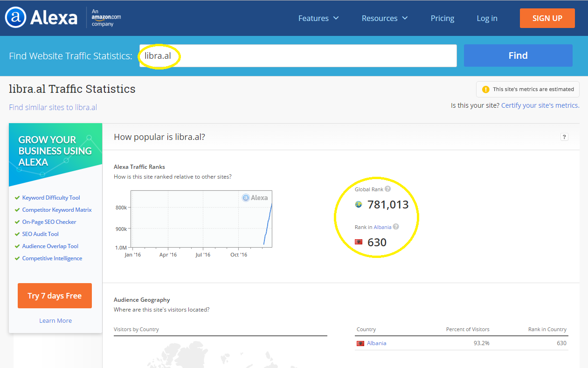Click the Global Rank help question mark
Screen dimensions: 588x368
pyautogui.click(x=387, y=189)
